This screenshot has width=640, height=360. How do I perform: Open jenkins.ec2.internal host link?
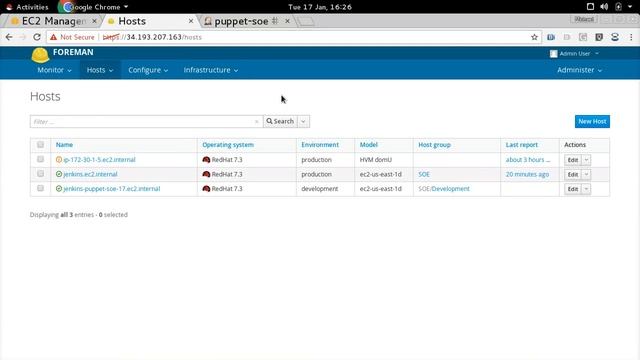(x=90, y=174)
